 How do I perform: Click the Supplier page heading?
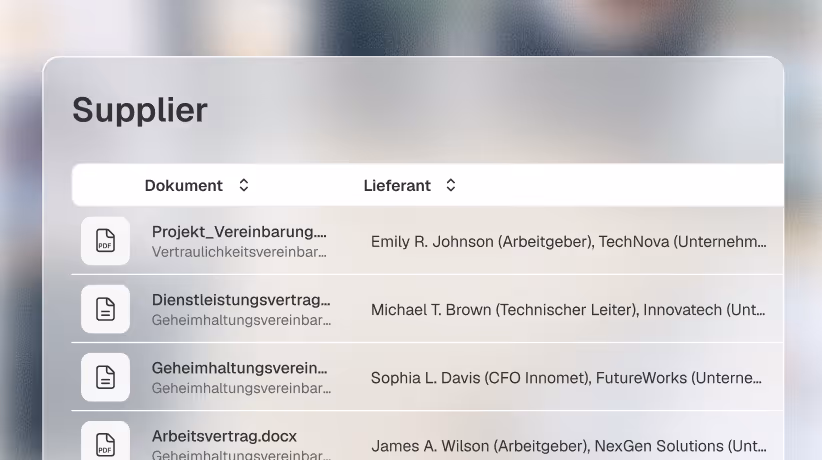[140, 111]
